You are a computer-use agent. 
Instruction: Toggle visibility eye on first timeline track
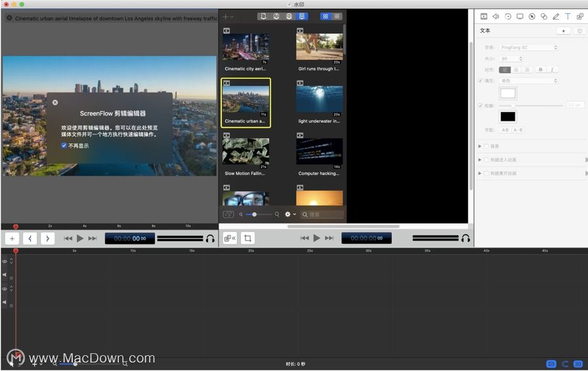tap(5, 262)
